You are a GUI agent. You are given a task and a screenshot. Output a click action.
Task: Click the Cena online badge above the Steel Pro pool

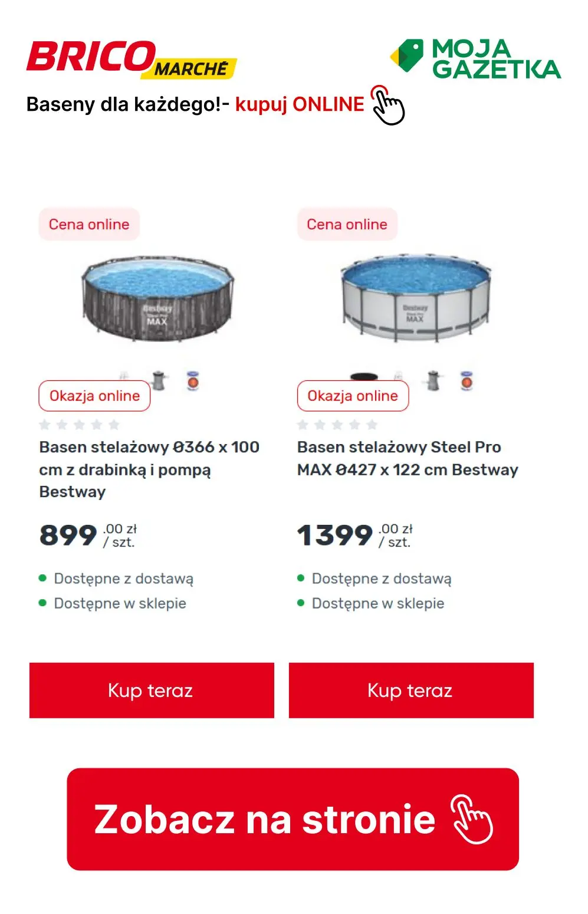(x=347, y=225)
